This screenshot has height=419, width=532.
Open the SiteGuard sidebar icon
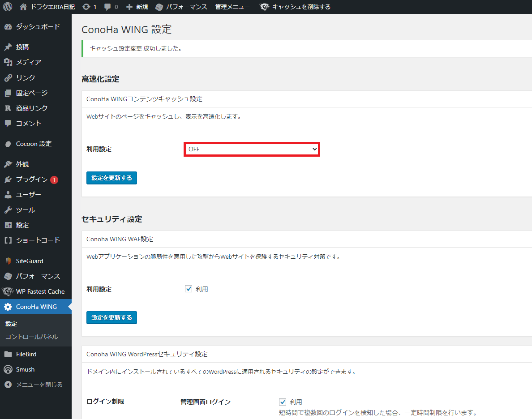[8, 261]
